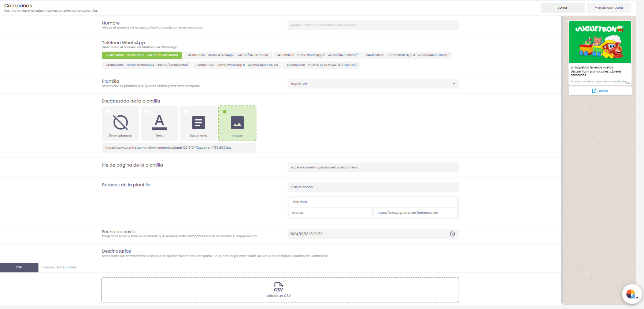Enable the radio dot on Documento card

tap(186, 112)
